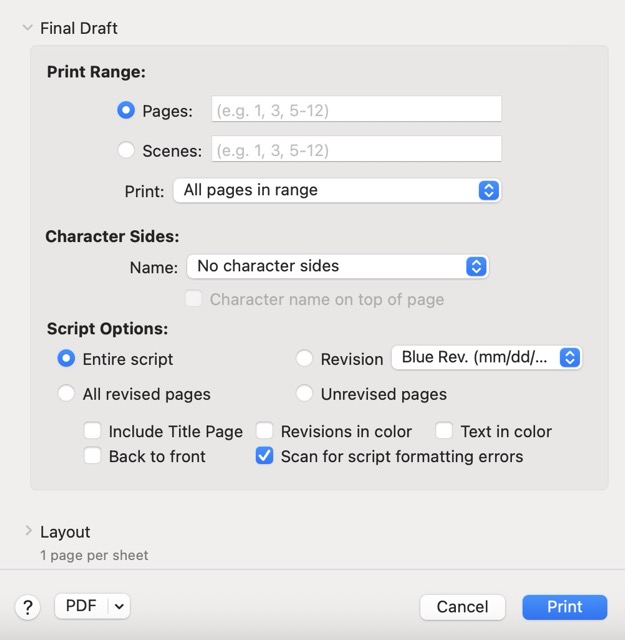
Task: Open the Blue Rev. revision dropdown
Action: click(x=487, y=358)
